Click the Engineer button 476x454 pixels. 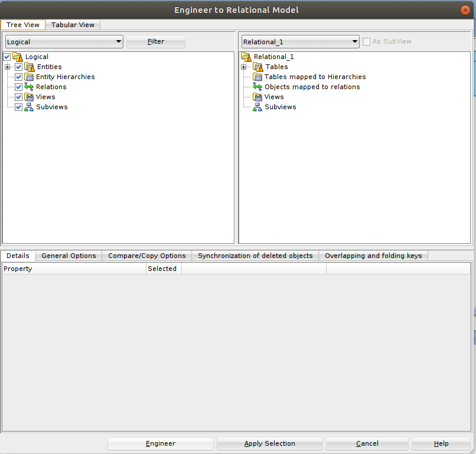click(161, 444)
